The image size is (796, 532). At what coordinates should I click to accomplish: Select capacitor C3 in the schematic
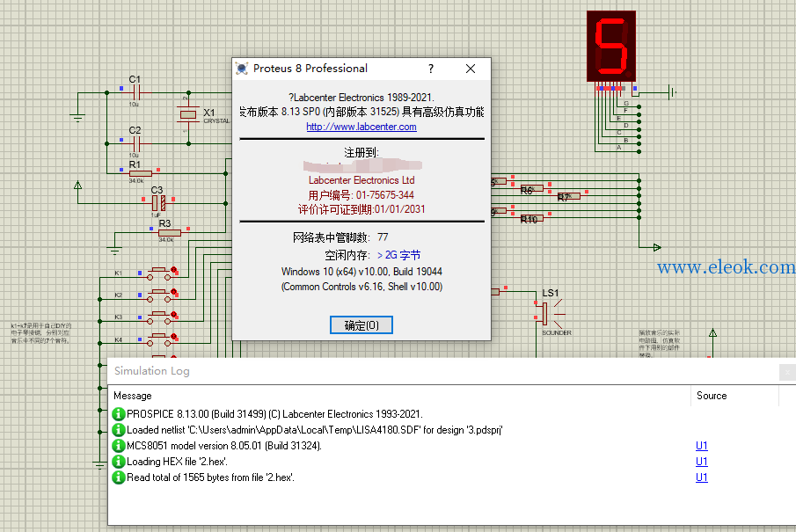pos(159,203)
